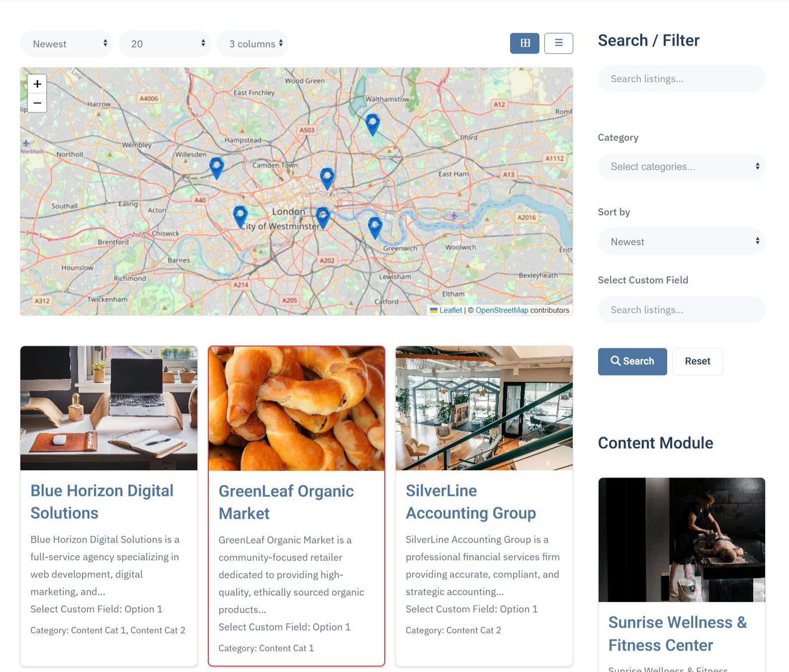
Task: Click 'Category: Content Cat 2' under SilverLine
Action: click(453, 630)
